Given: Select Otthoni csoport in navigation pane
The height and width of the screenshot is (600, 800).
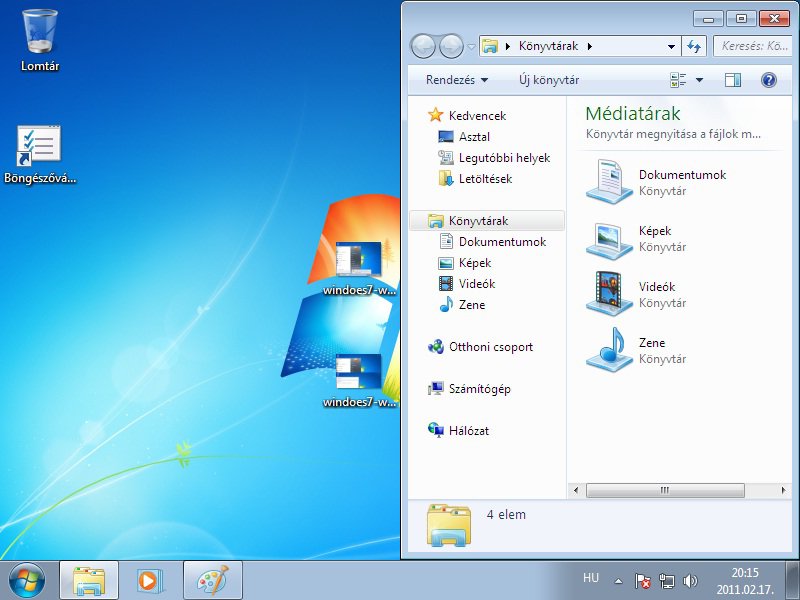Looking at the screenshot, I should (x=490, y=347).
